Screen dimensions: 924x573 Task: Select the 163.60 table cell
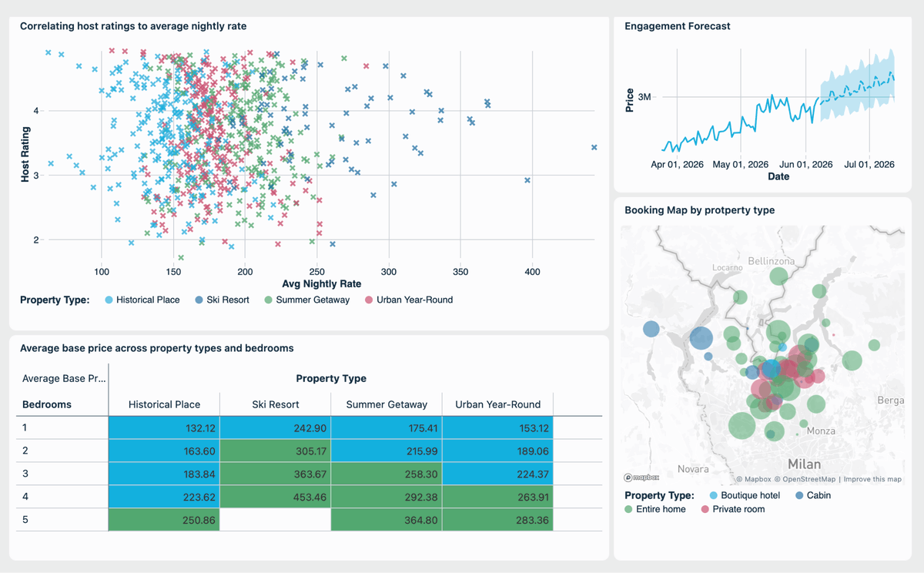pos(164,451)
